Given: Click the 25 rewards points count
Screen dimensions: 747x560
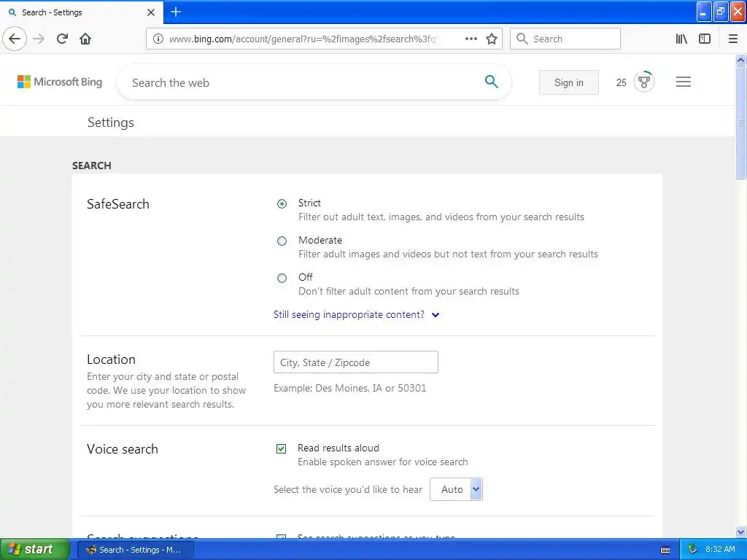Looking at the screenshot, I should click(622, 82).
